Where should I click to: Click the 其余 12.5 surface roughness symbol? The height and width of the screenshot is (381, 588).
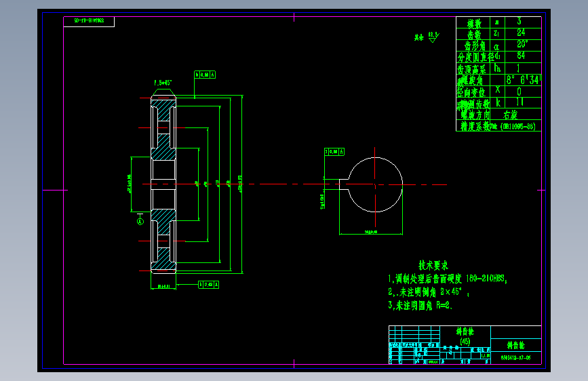[427, 37]
